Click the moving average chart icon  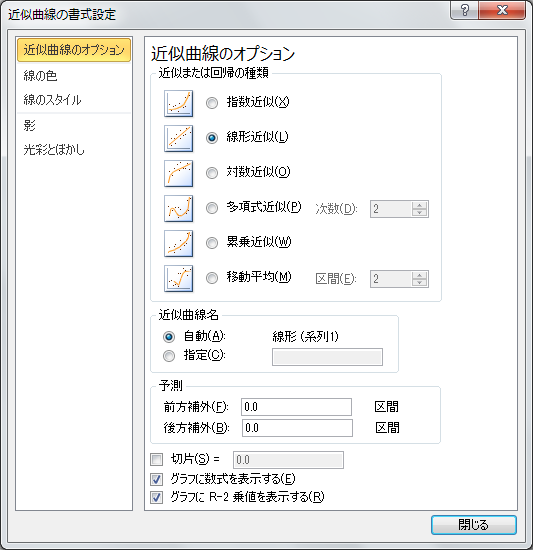[178, 279]
